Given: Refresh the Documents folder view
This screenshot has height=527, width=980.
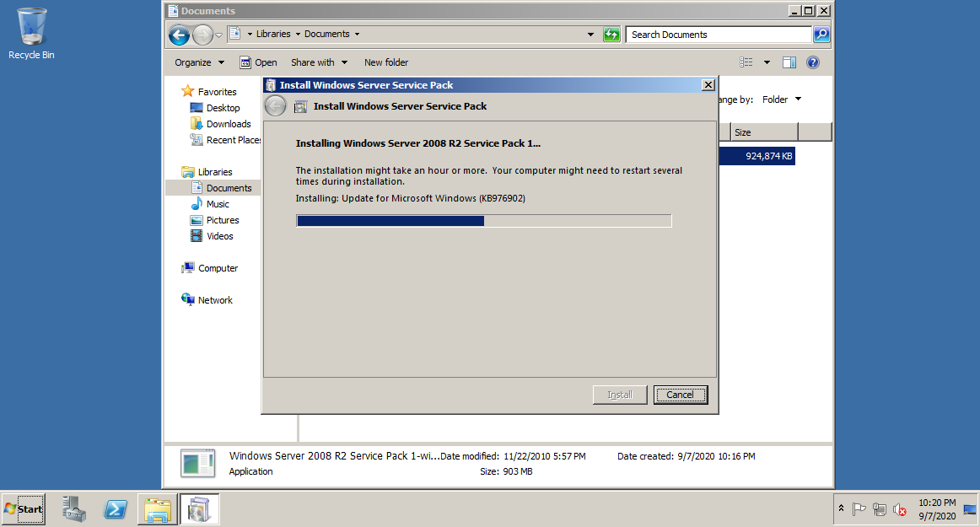Looking at the screenshot, I should tap(612, 35).
